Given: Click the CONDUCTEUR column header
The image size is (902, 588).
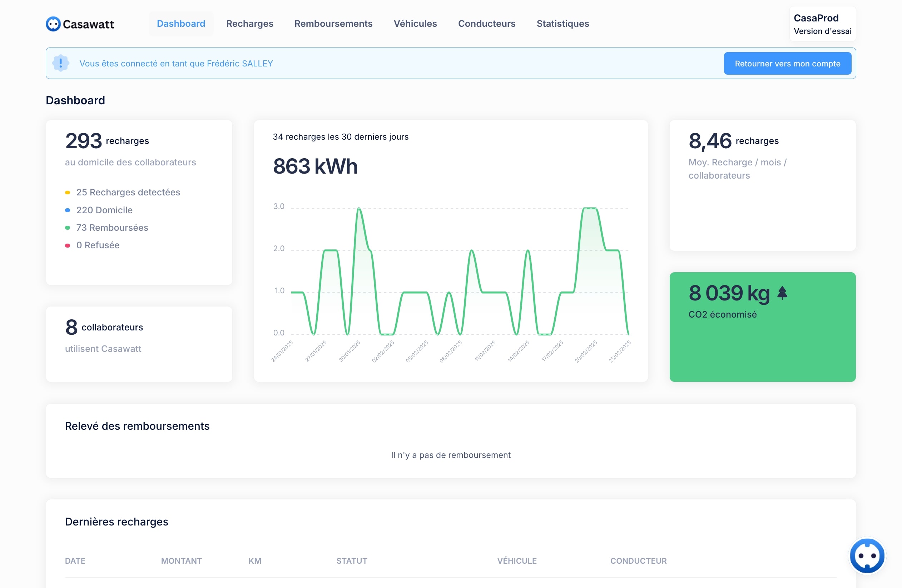Looking at the screenshot, I should coord(638,561).
